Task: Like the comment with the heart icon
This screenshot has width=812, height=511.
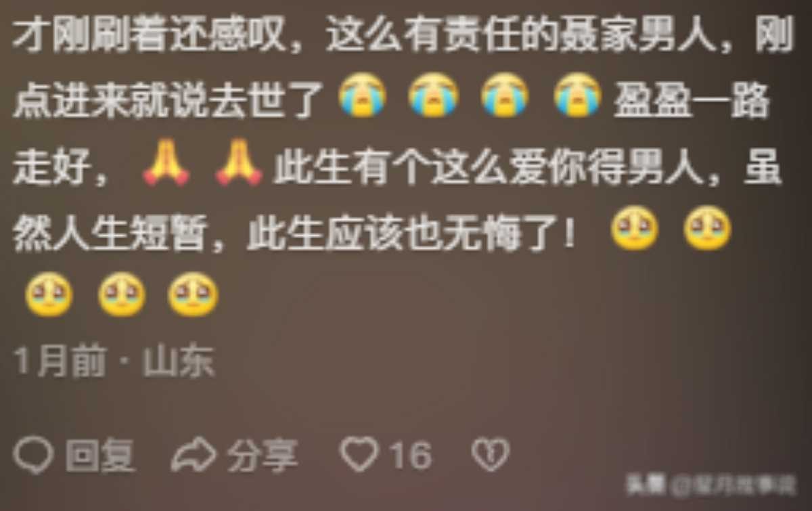Action: (359, 453)
